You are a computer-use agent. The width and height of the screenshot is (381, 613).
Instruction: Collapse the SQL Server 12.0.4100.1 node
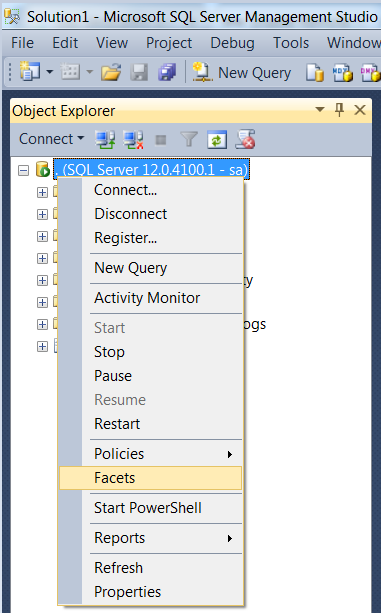pos(23,170)
